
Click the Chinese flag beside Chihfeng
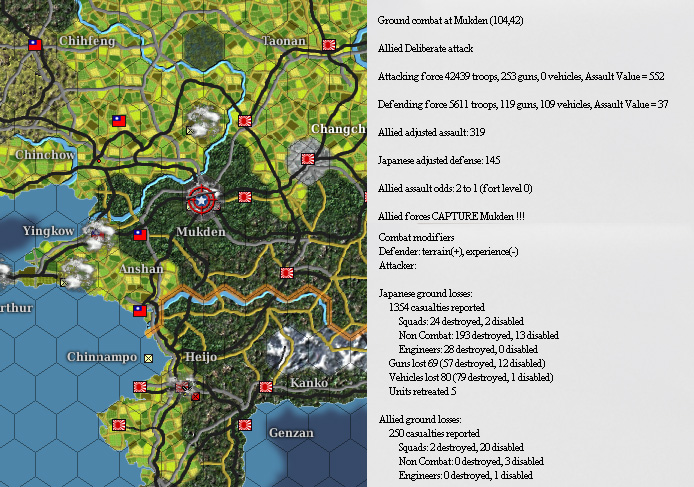[x=35, y=45]
